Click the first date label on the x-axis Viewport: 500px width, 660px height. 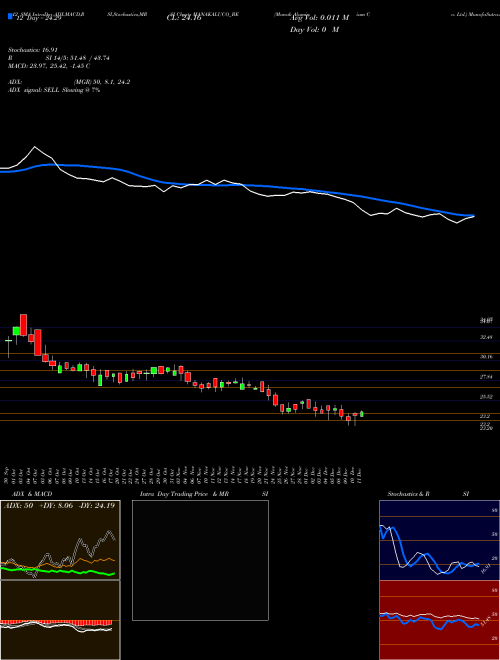(x=8, y=475)
